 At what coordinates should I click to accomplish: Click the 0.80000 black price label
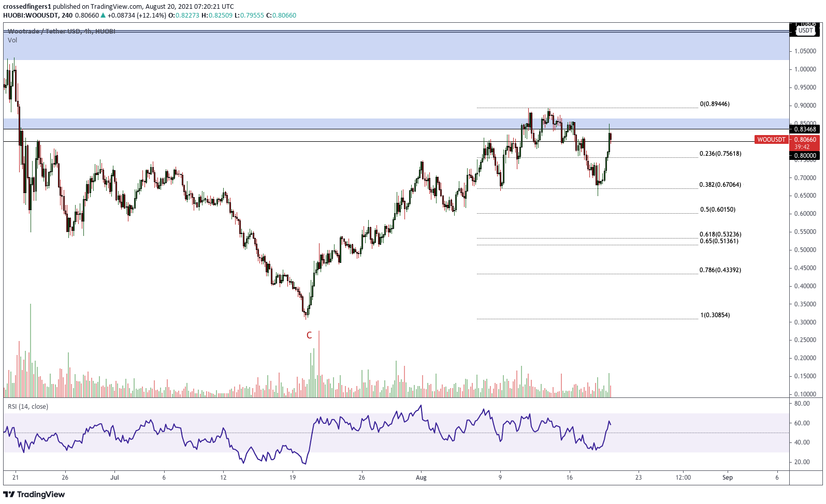click(x=805, y=156)
